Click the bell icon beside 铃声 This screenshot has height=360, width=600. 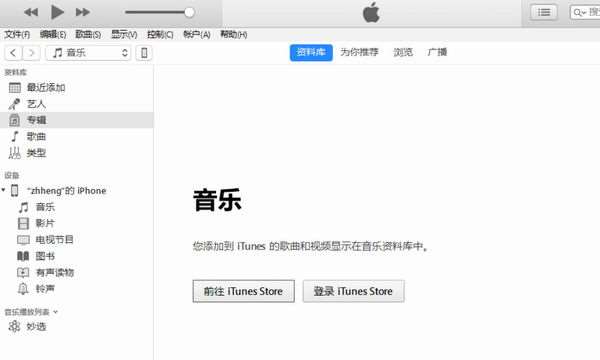point(23,289)
